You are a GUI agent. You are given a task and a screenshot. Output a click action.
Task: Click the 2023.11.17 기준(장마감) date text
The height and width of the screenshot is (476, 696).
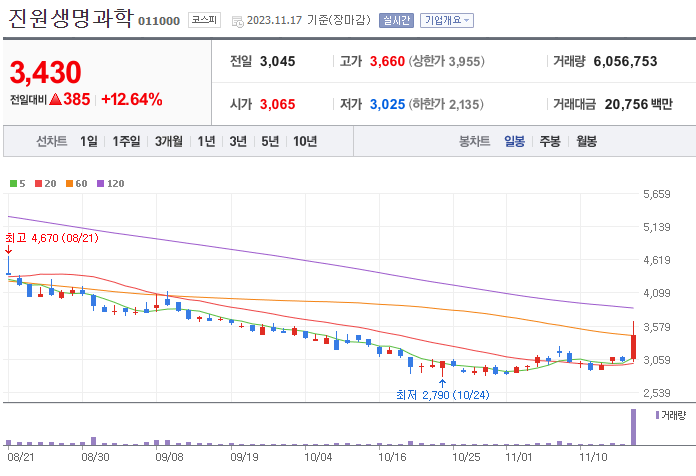[308, 20]
